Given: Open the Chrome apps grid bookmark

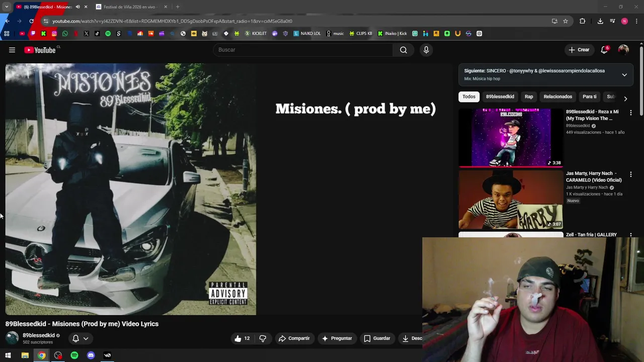Looking at the screenshot, I should [x=7, y=34].
